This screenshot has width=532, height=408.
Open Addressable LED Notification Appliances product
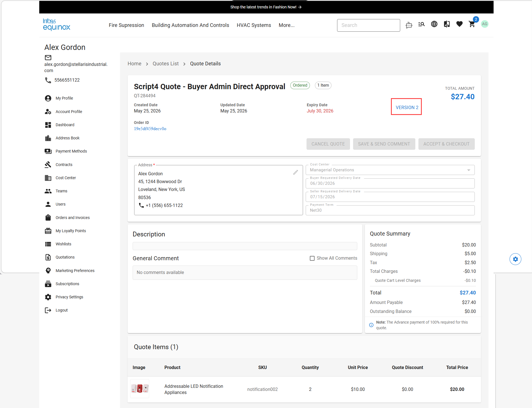(194, 389)
